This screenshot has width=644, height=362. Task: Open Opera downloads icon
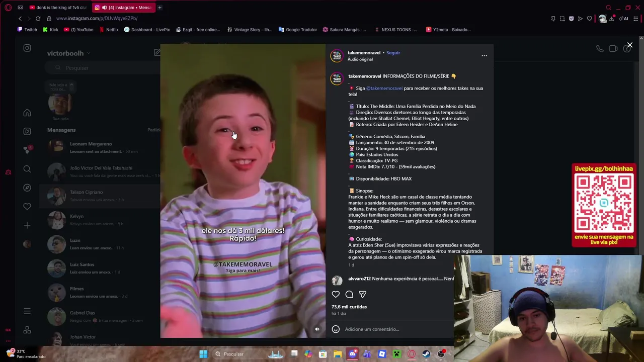click(x=612, y=19)
